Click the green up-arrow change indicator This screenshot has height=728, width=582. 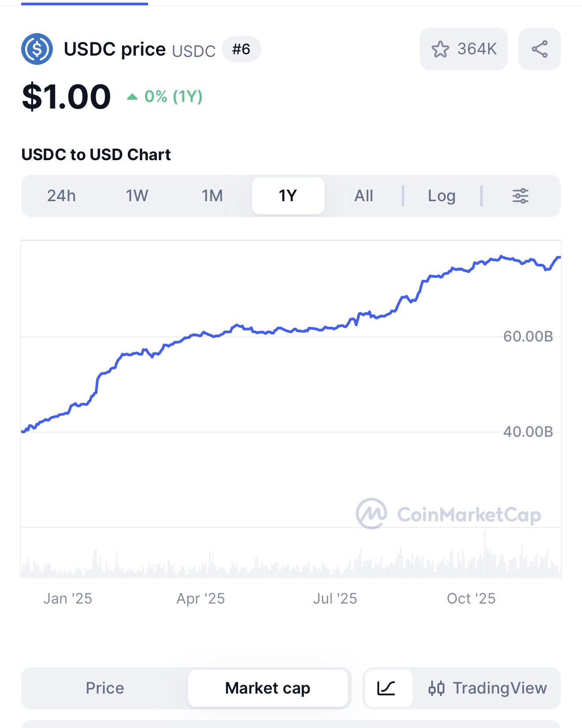coord(132,97)
